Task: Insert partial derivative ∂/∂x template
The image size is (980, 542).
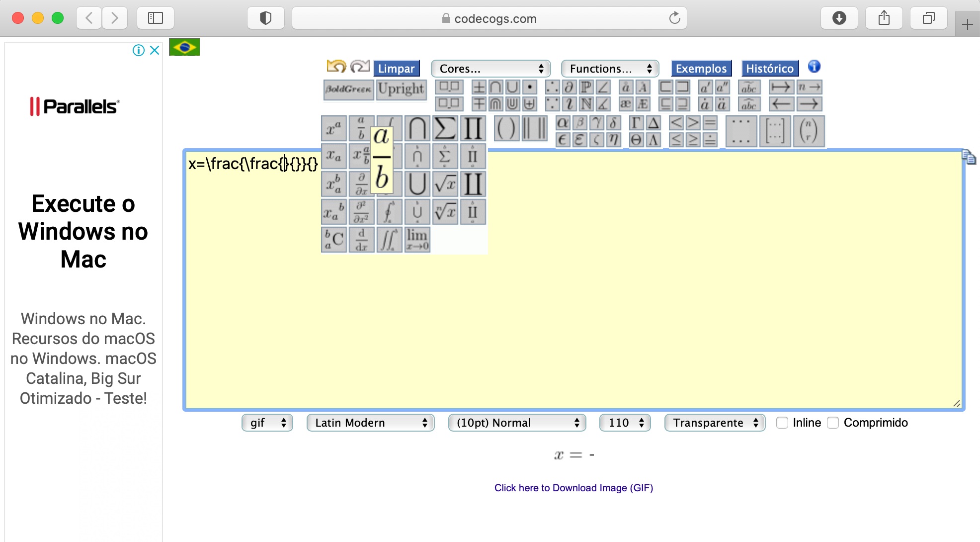Action: [361, 184]
